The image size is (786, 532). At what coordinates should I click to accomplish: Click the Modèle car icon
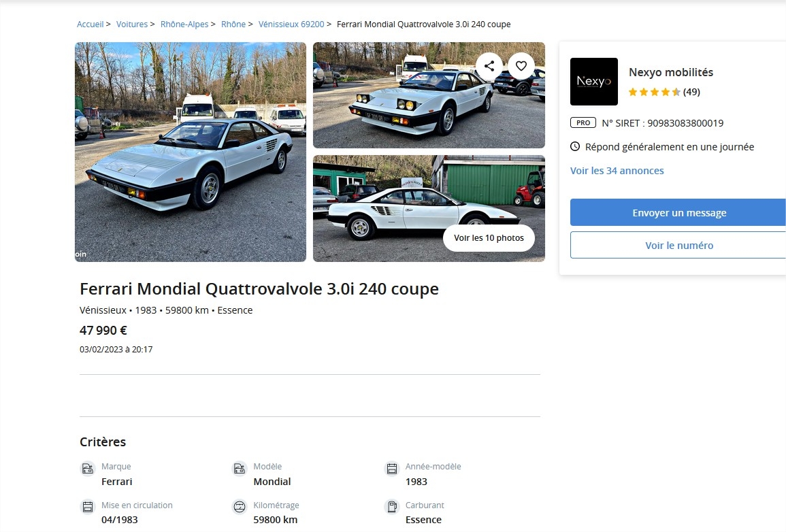(240, 468)
